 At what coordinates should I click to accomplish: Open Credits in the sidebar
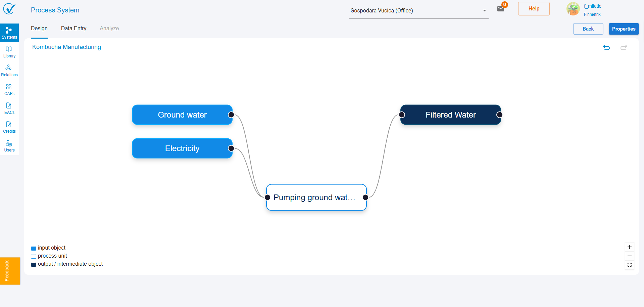(x=9, y=127)
